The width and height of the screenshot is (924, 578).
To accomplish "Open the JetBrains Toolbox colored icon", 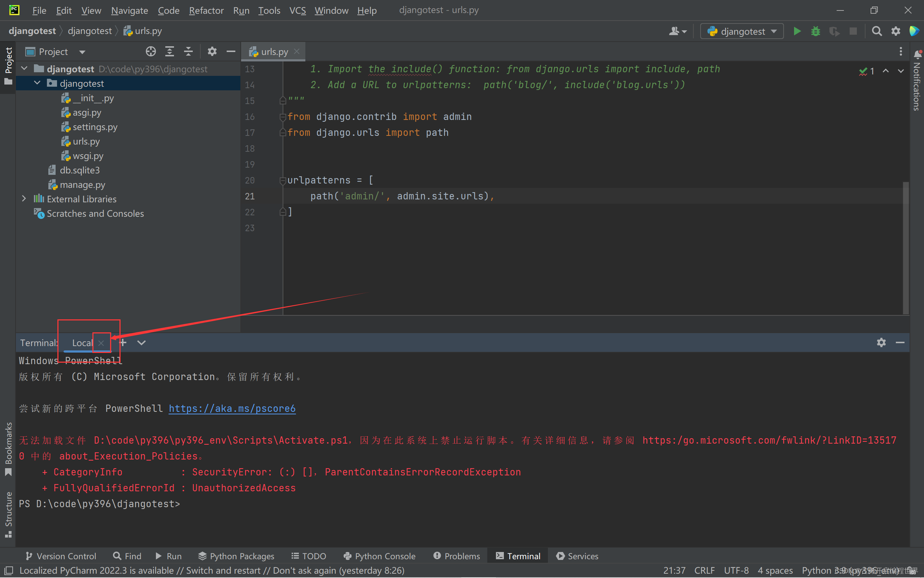I will click(x=914, y=31).
